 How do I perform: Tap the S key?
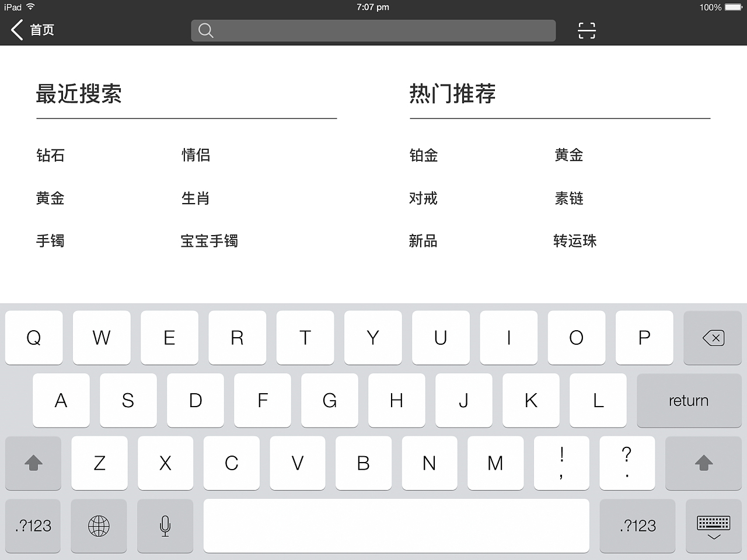tap(128, 401)
